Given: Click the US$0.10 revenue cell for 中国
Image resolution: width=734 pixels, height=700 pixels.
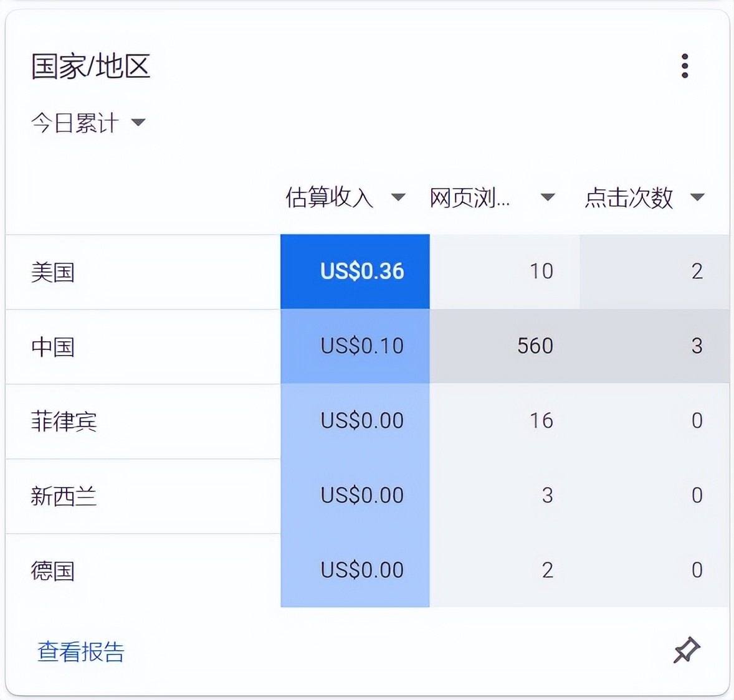Looking at the screenshot, I should (361, 346).
